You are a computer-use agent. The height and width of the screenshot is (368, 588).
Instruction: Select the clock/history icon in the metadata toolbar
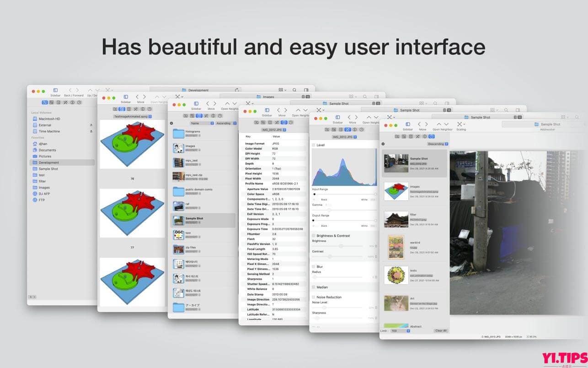[x=291, y=122]
